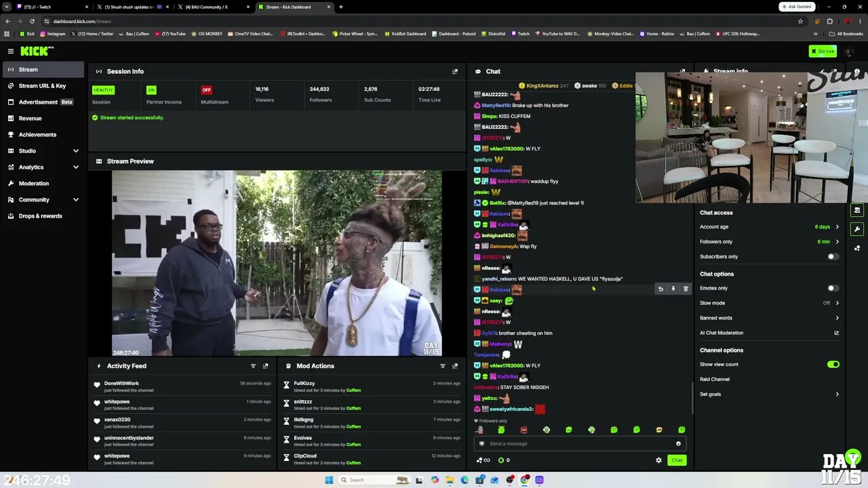Click the green Go live button
The height and width of the screenshot is (488, 868).
tap(823, 51)
